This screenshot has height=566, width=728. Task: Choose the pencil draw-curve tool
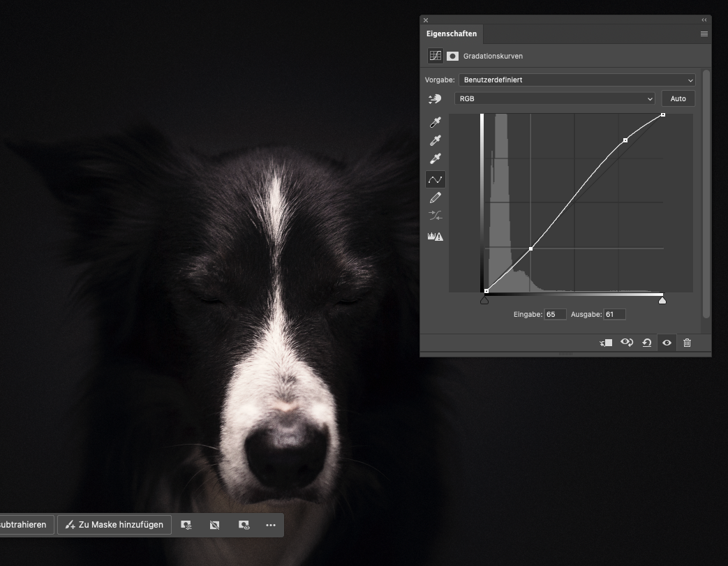click(x=436, y=198)
